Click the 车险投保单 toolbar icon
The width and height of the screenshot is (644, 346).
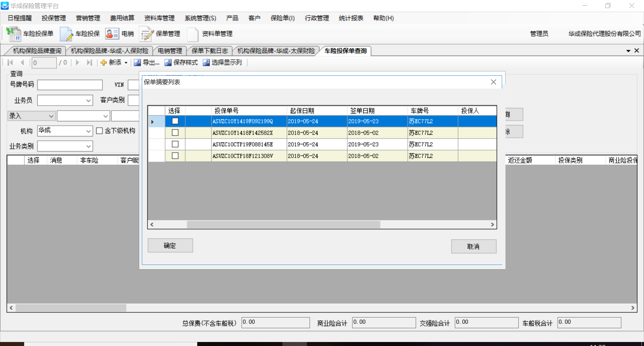(14, 34)
